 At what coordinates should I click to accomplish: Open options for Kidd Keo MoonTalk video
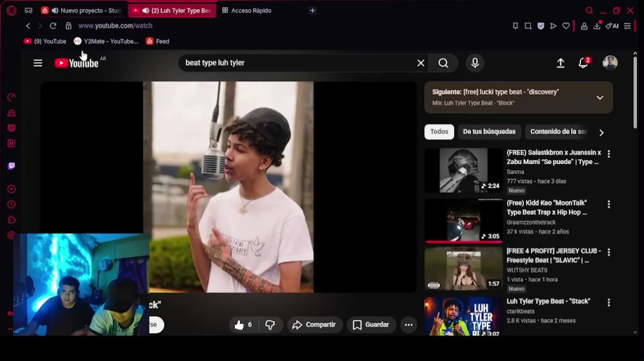point(608,205)
